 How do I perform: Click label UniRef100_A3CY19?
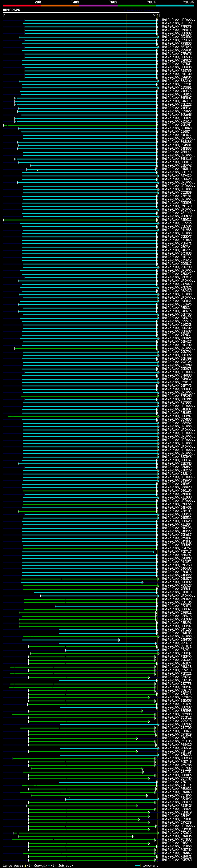pos(176,738)
